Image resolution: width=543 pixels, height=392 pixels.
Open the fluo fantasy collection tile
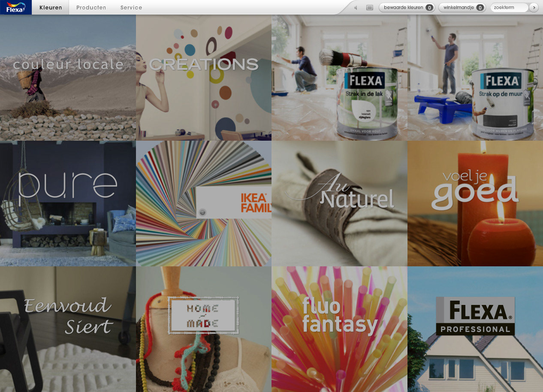click(x=339, y=329)
